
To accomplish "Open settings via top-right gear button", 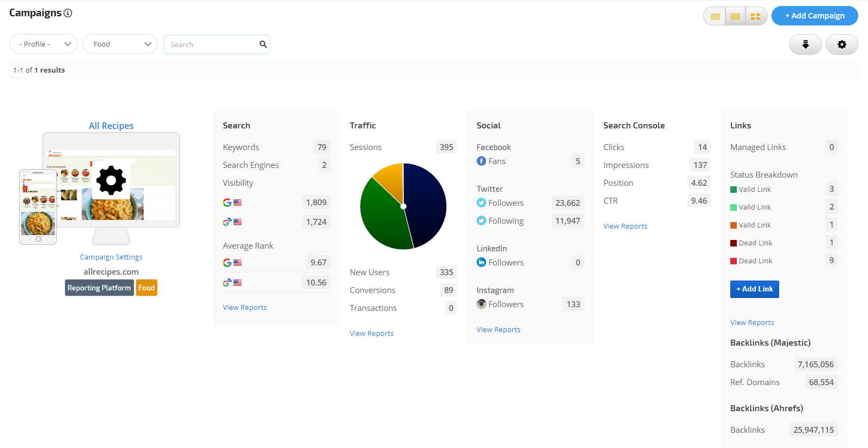I will [841, 44].
